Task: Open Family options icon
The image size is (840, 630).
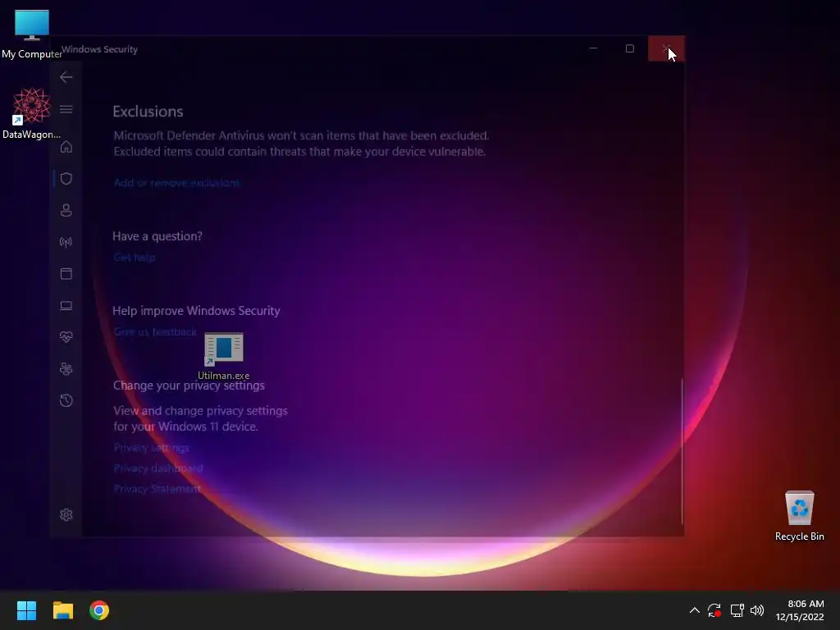Action: (66, 368)
